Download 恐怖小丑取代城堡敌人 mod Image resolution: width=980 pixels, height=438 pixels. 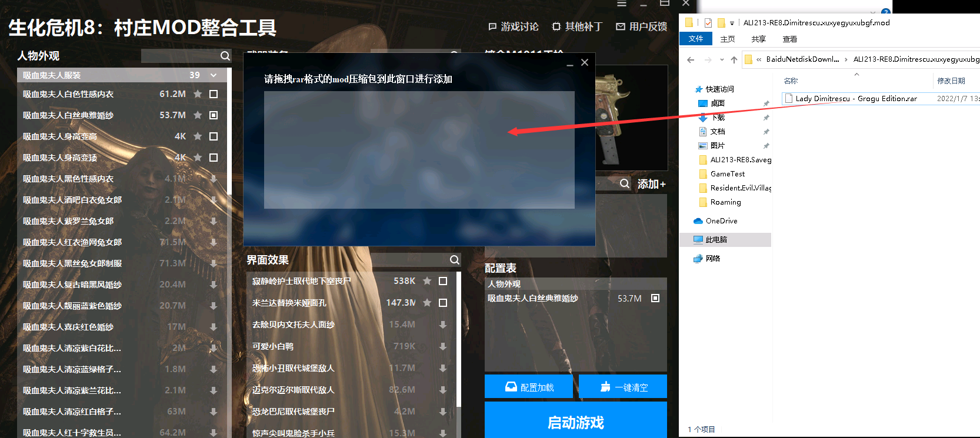443,368
